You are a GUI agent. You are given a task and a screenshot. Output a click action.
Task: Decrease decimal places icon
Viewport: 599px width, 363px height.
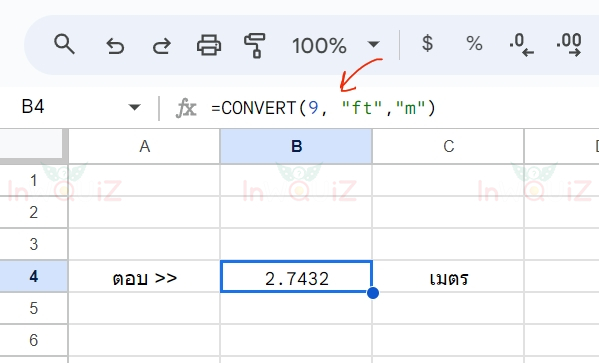coord(521,45)
